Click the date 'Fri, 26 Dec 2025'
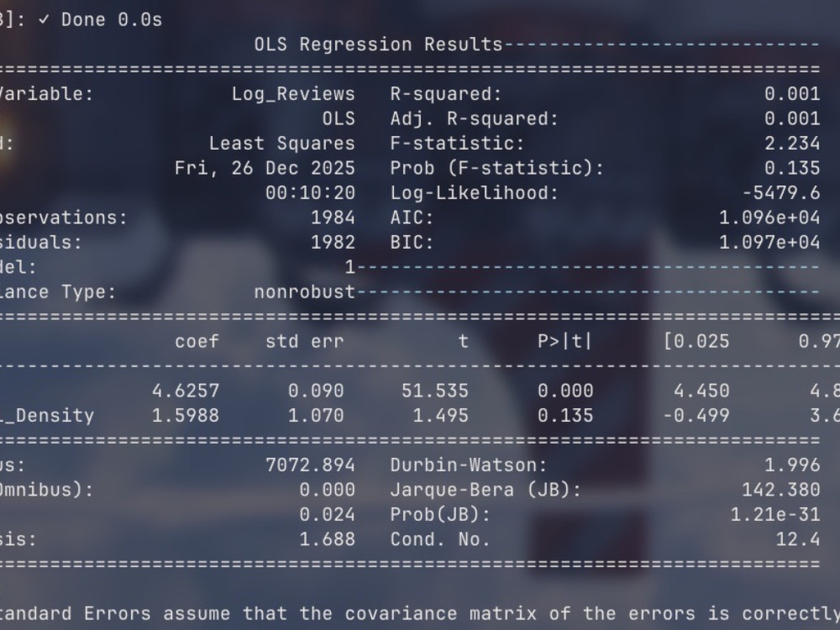The width and height of the screenshot is (840, 630). coord(265,168)
